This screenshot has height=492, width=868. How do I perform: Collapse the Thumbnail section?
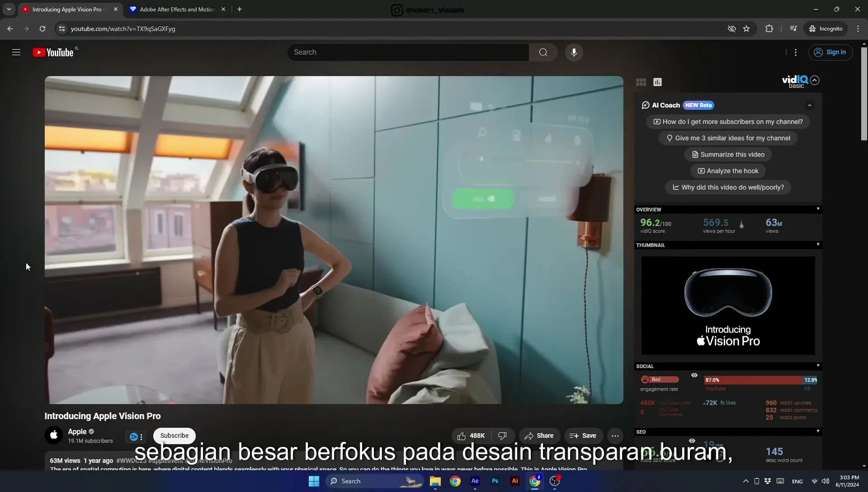pos(818,245)
